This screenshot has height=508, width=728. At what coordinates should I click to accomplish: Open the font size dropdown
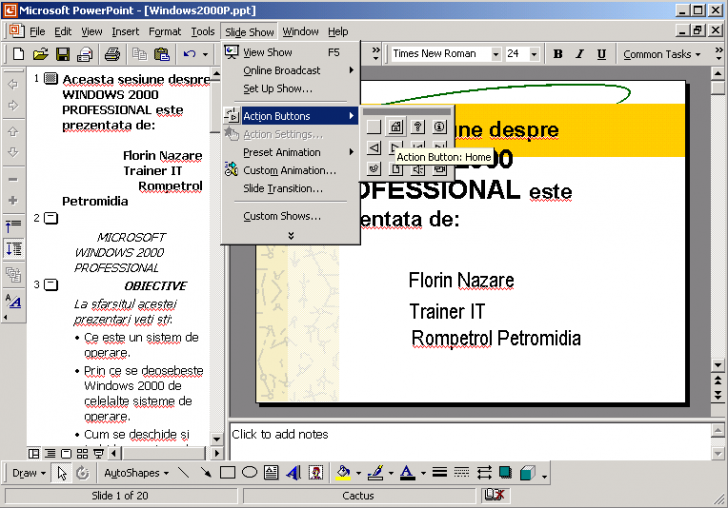[534, 54]
